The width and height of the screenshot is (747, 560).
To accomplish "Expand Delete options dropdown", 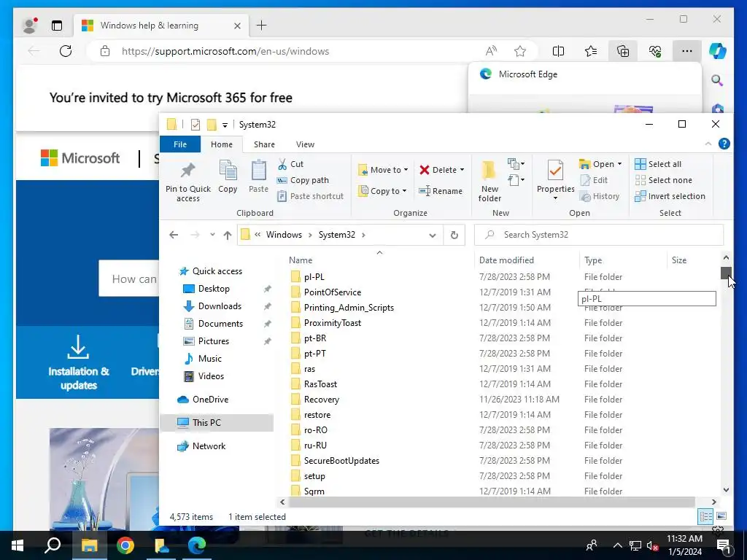I will coord(462,170).
